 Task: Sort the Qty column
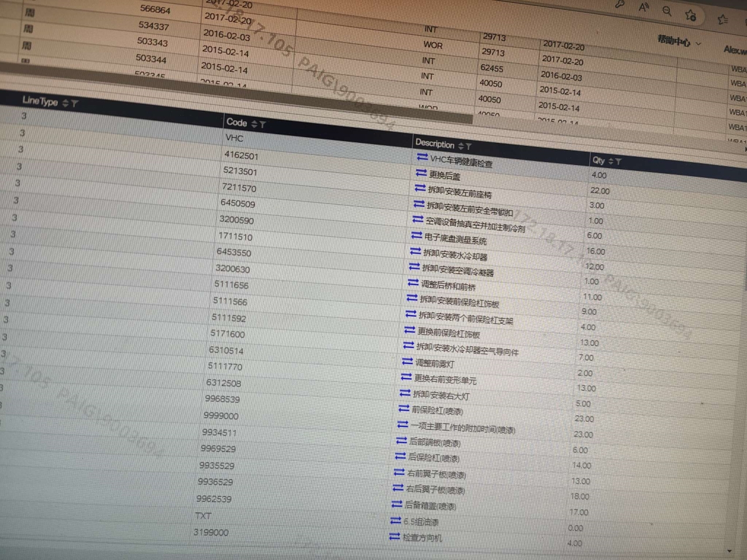[x=610, y=161]
